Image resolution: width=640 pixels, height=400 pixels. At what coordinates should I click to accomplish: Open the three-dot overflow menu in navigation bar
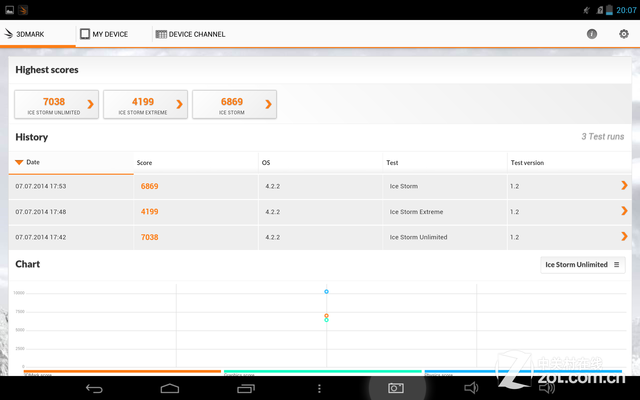pos(319,388)
